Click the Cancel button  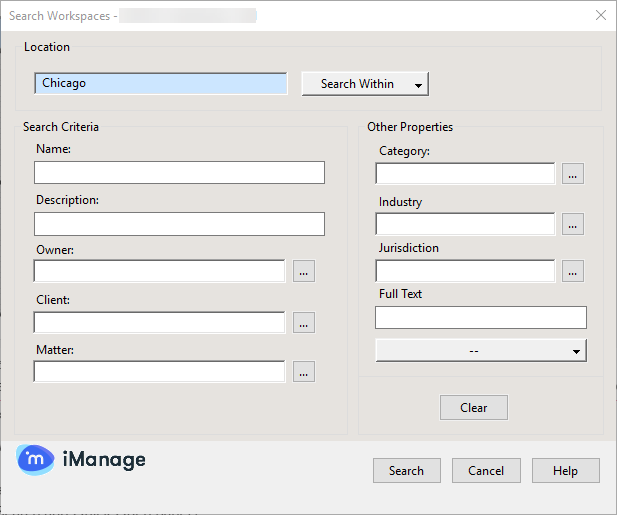[486, 471]
